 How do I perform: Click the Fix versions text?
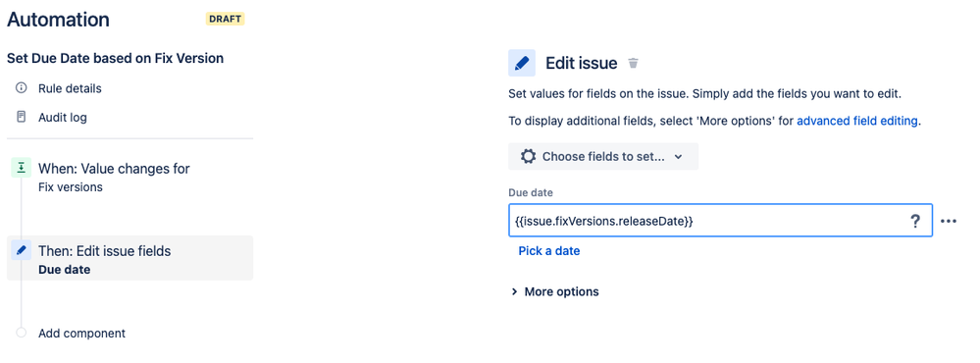[71, 186]
